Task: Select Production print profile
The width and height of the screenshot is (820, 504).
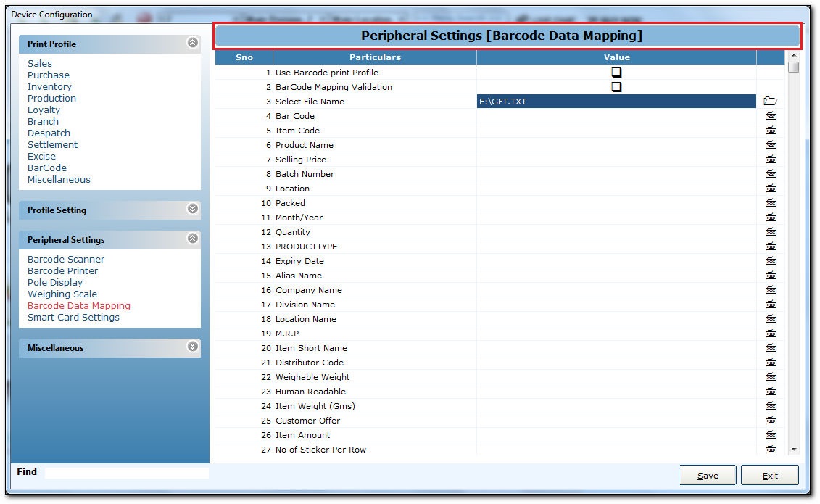Action: click(51, 99)
